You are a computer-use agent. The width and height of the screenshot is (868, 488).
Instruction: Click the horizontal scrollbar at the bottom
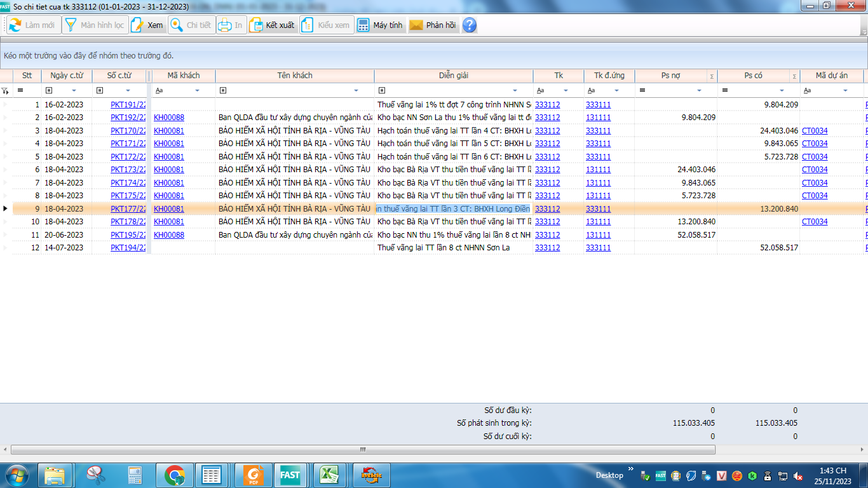[x=363, y=449]
